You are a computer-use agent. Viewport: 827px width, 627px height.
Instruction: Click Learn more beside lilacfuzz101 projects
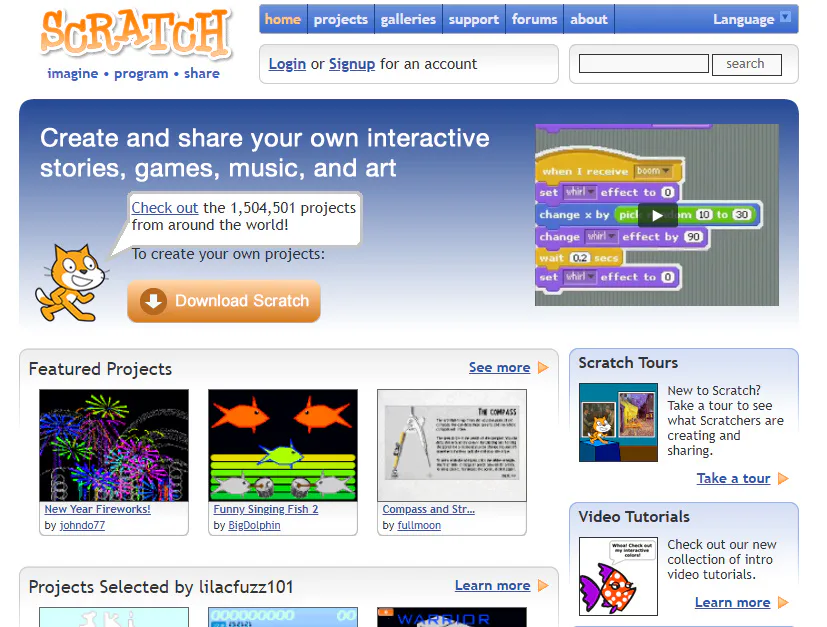coord(493,585)
